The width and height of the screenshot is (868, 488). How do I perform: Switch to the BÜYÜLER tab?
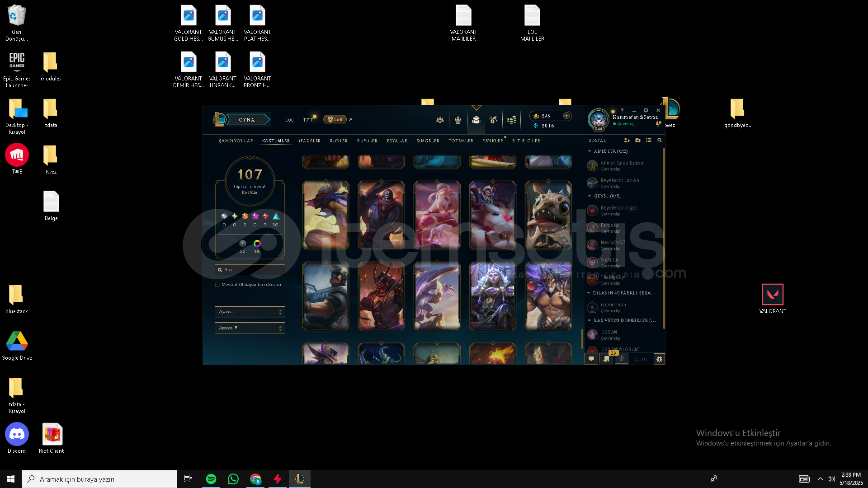[367, 141]
